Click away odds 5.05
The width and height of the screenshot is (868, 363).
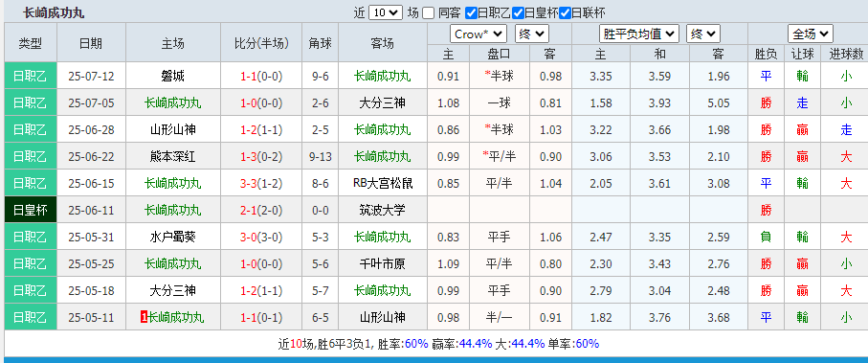tap(719, 103)
